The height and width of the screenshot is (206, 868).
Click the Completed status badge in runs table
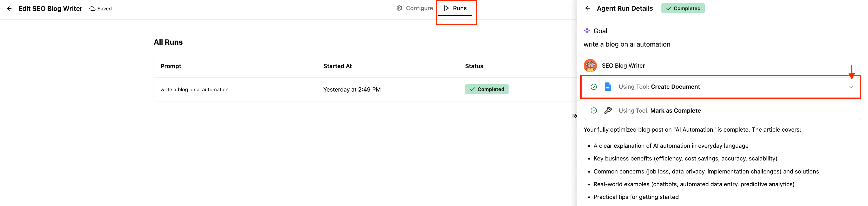point(486,89)
